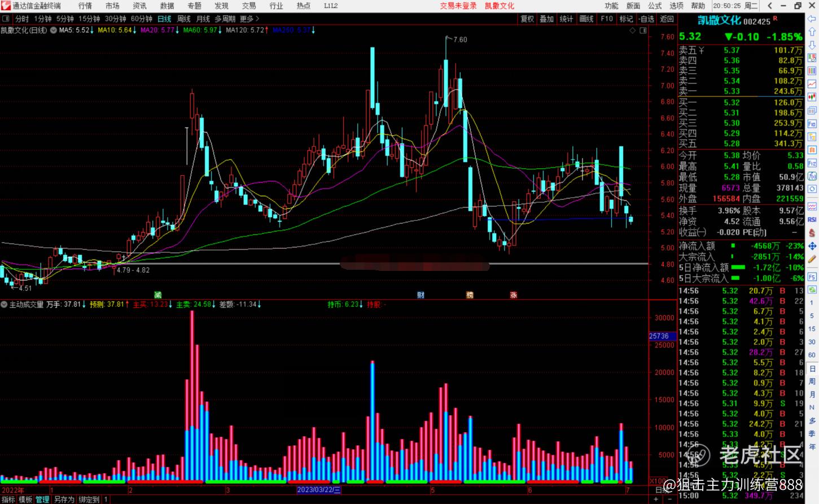
Task: Open the 市场 top menu
Action: point(112,6)
